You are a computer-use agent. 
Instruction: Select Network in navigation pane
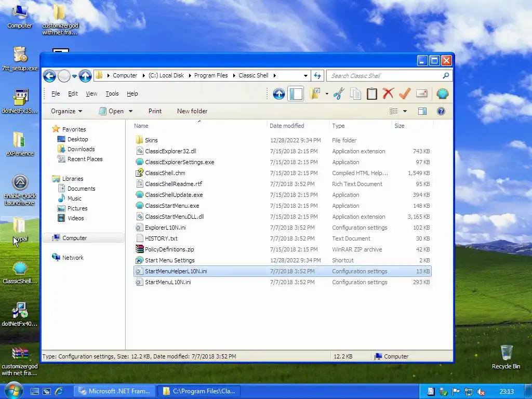(x=73, y=258)
